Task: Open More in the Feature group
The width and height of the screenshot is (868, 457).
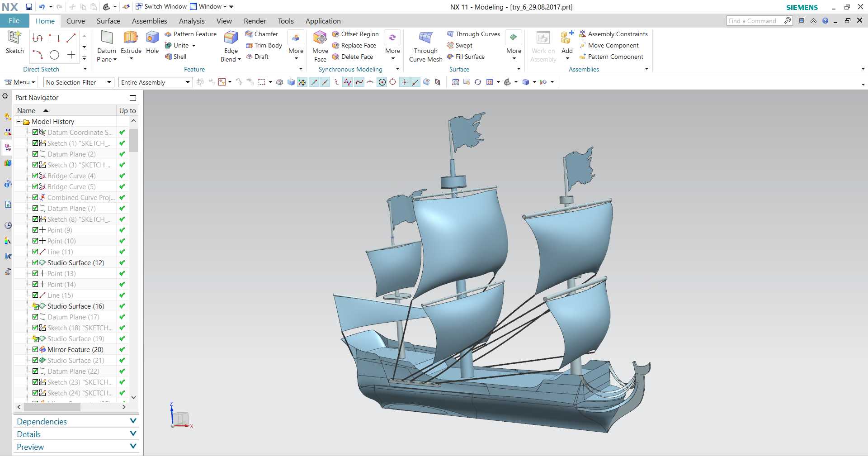Action: (296, 46)
